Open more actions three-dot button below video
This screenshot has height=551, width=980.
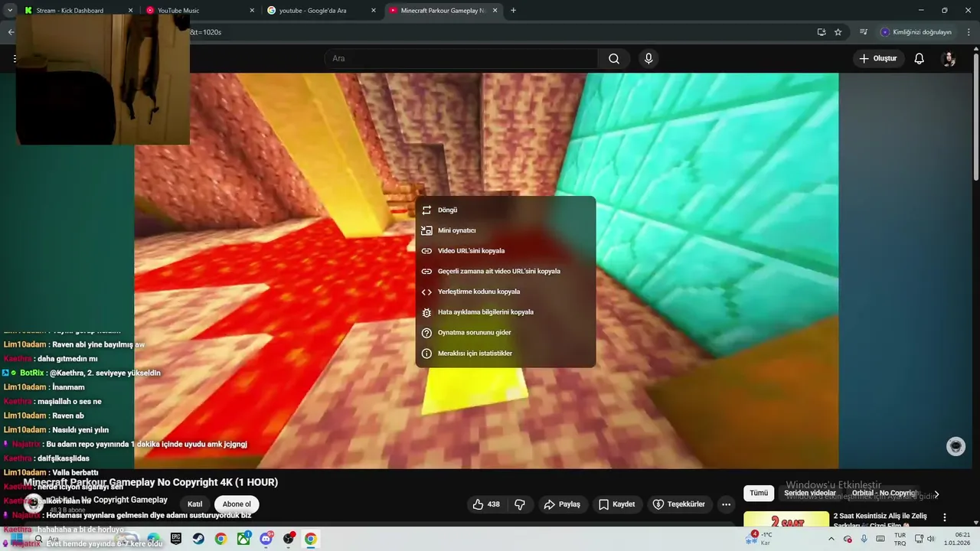coord(726,504)
